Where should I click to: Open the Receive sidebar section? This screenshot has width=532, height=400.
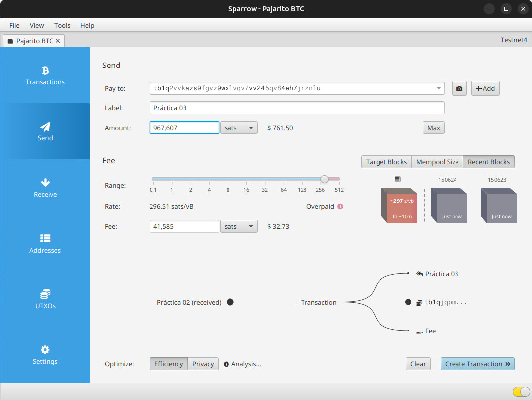(45, 188)
